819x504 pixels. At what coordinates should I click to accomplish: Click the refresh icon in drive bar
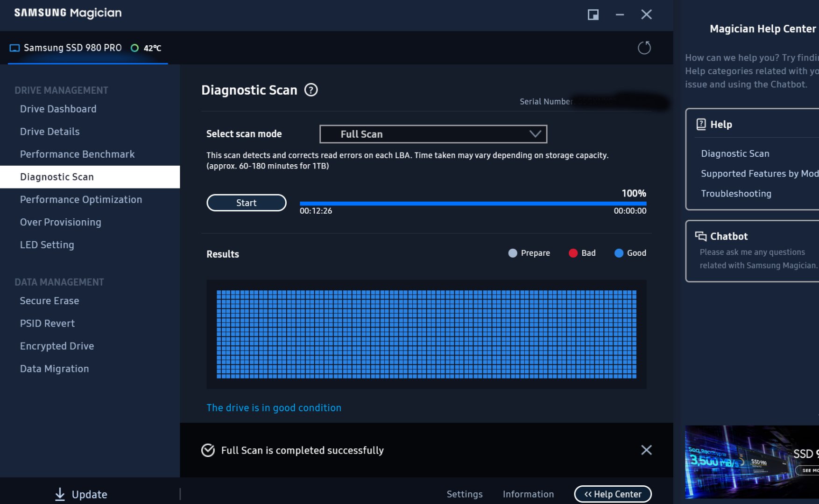644,48
